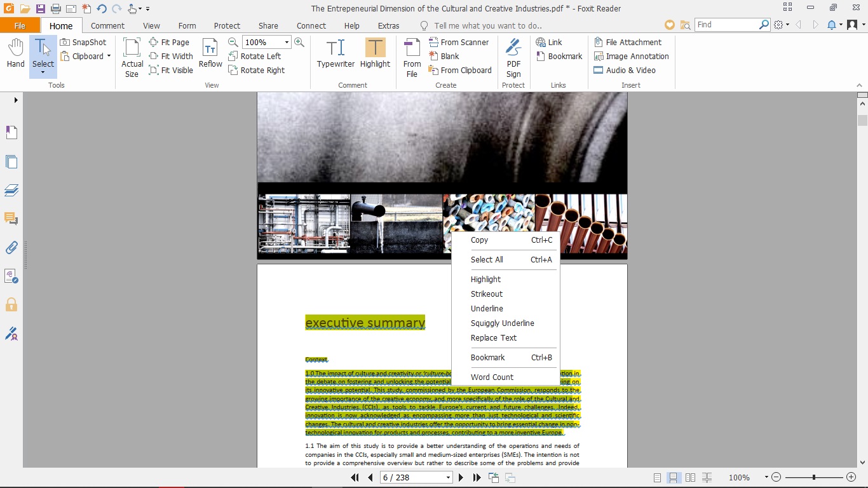Choose Fit Page view
868x488 pixels.
coord(169,42)
